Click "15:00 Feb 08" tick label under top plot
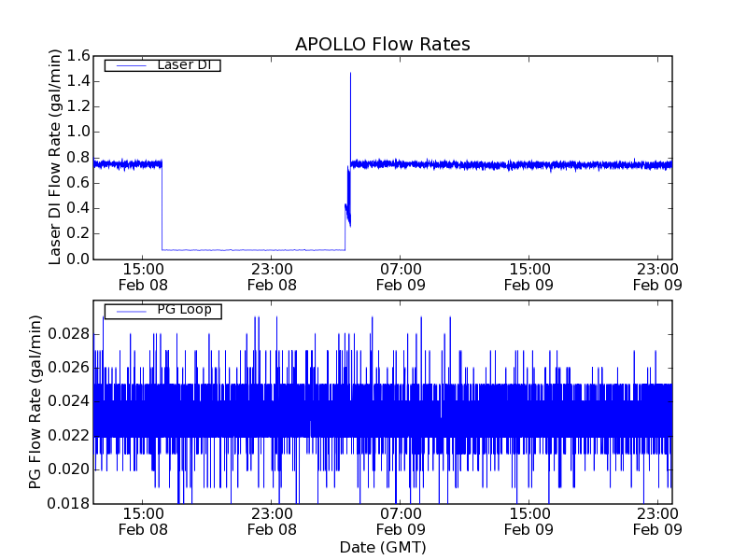 coord(144,277)
